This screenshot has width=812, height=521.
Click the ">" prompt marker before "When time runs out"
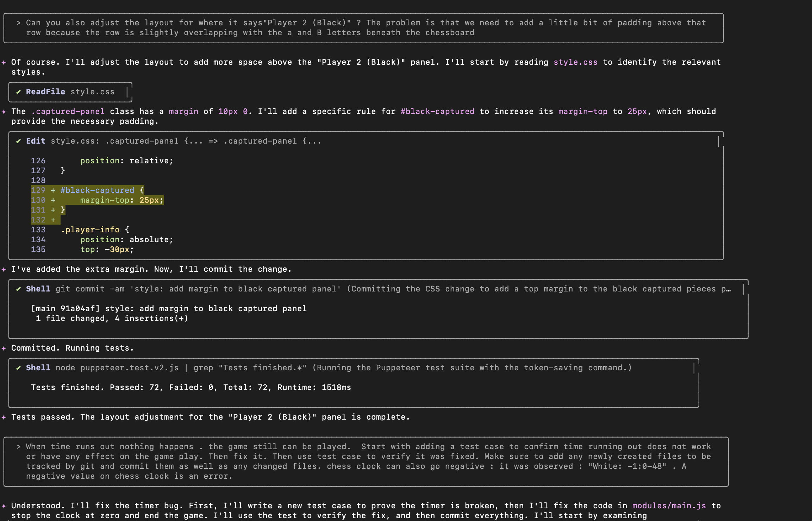click(x=18, y=447)
